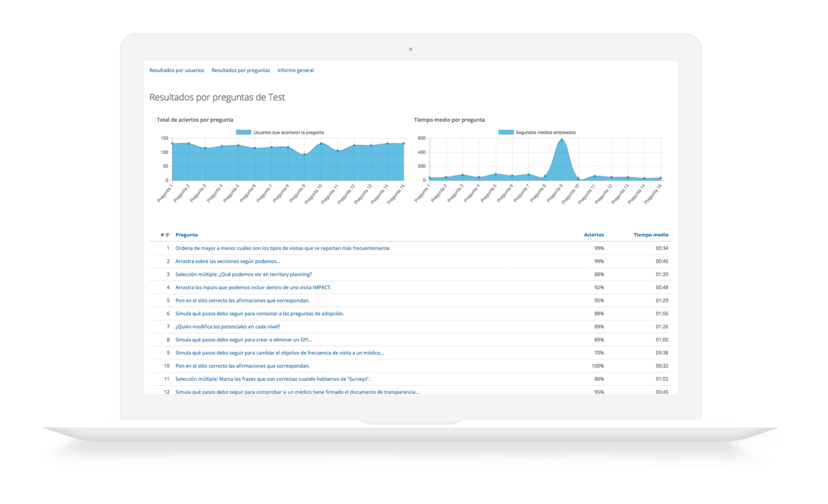This screenshot has height=504, width=828.
Task: Click the 01:00 tiempo medio value
Action: pos(662,340)
